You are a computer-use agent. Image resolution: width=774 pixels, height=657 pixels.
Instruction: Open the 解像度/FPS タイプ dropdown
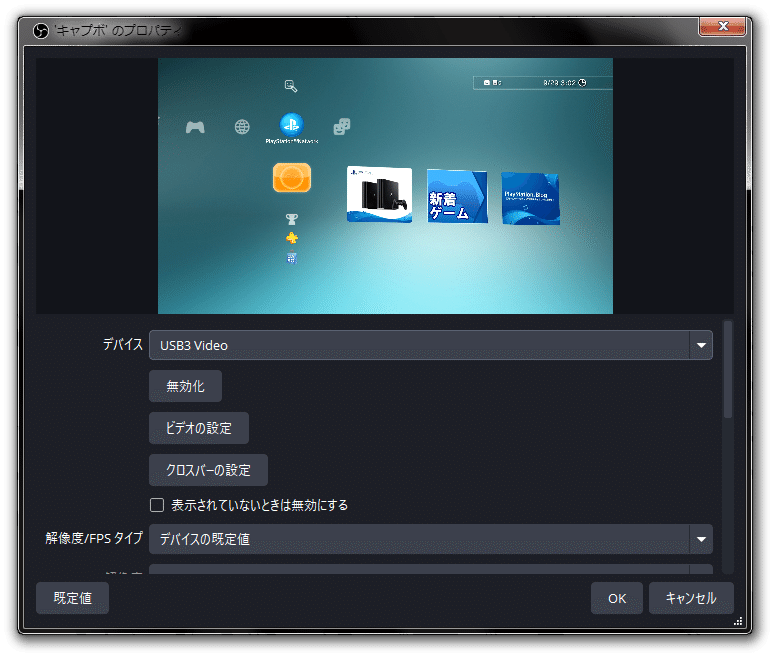[430, 539]
